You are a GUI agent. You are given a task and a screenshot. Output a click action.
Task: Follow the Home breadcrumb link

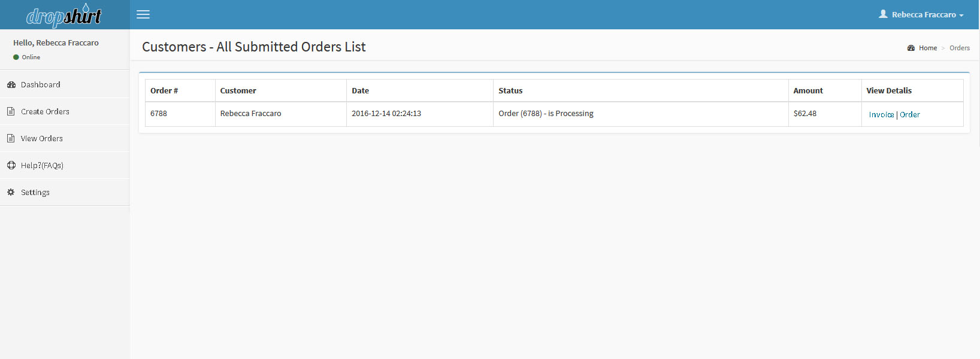pos(928,48)
